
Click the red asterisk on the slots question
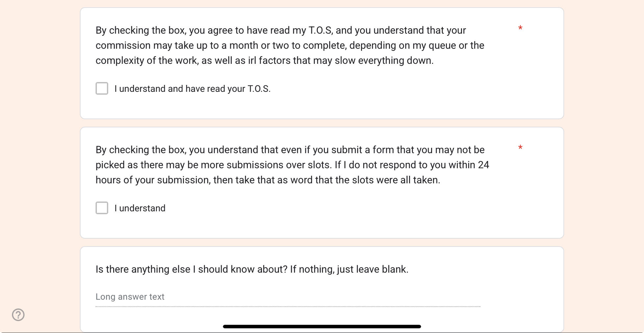pyautogui.click(x=520, y=148)
